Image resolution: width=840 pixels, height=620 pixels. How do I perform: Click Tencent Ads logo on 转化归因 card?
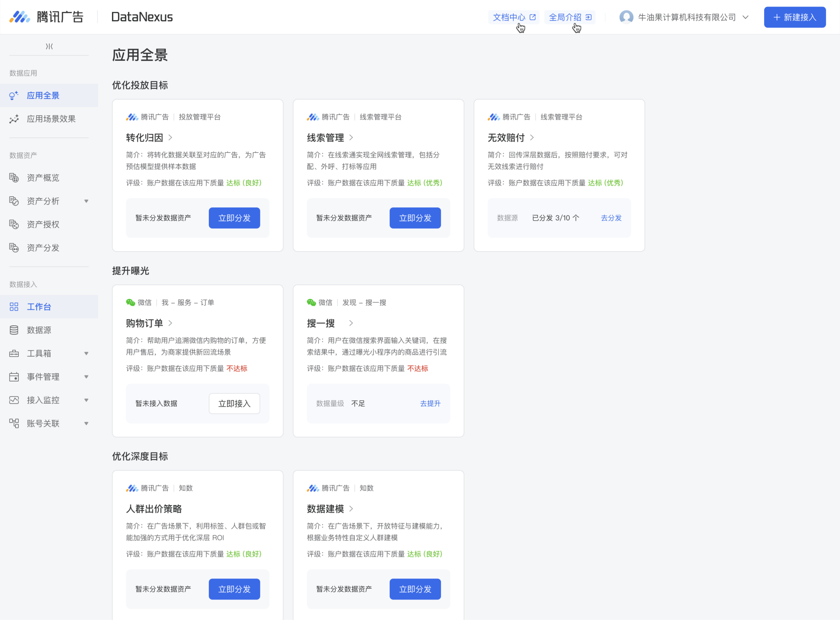click(132, 117)
